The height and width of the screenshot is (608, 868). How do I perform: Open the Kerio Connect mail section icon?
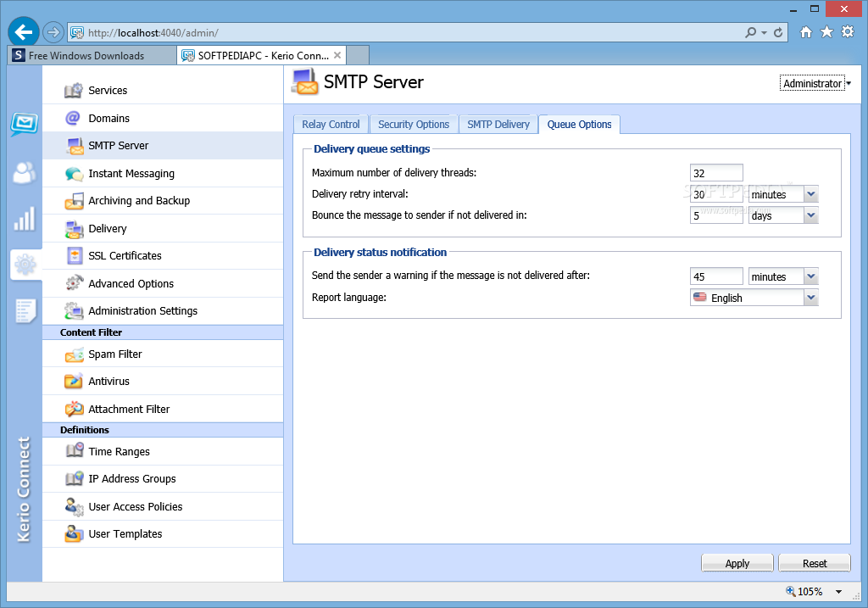coord(25,124)
